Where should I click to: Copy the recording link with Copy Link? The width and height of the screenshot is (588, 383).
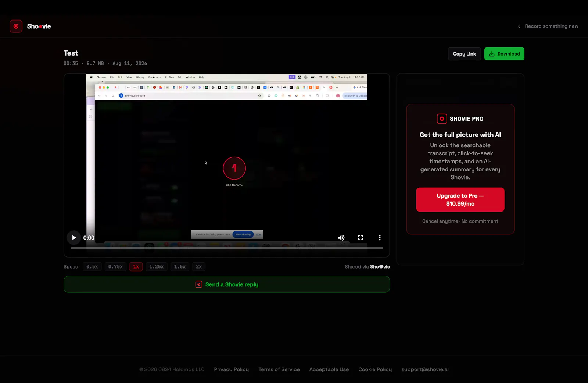click(x=465, y=54)
